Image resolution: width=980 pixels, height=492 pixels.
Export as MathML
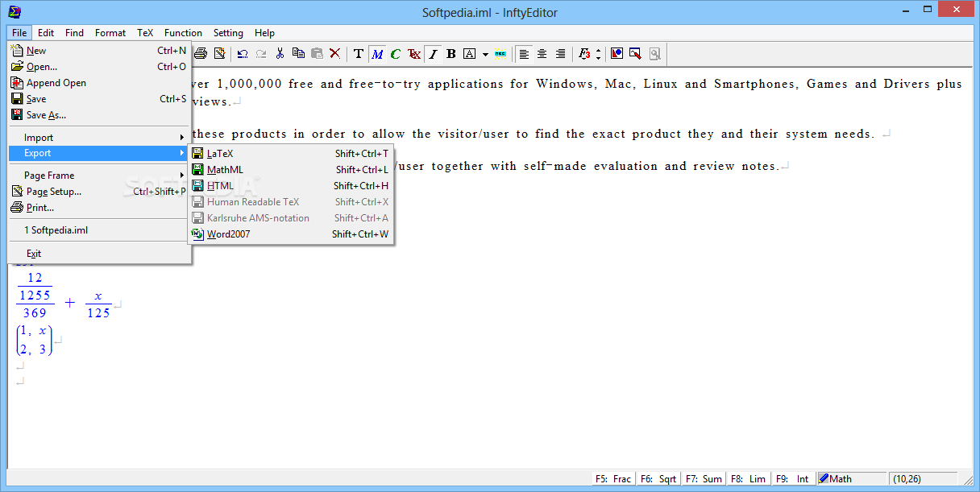pyautogui.click(x=291, y=170)
